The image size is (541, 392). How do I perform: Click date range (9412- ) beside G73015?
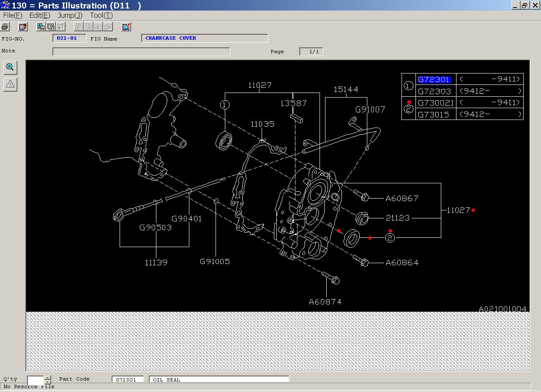tap(490, 114)
